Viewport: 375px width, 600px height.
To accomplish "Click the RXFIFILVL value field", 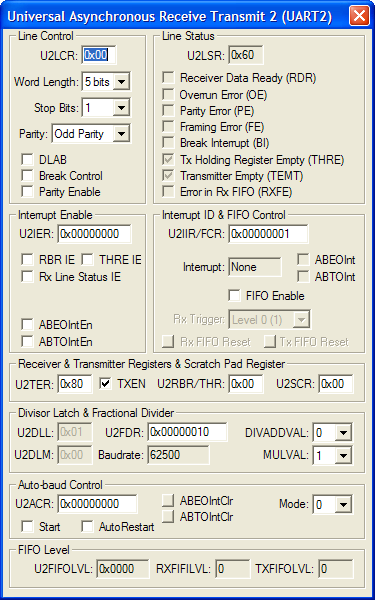I will tap(233, 569).
